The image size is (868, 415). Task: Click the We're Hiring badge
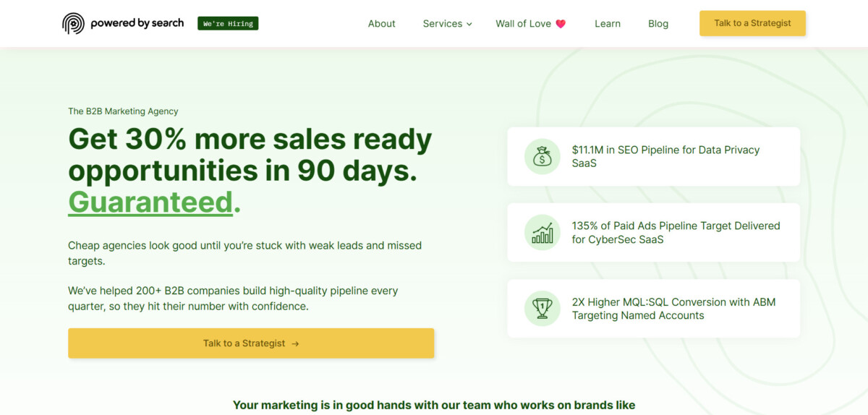pos(228,23)
